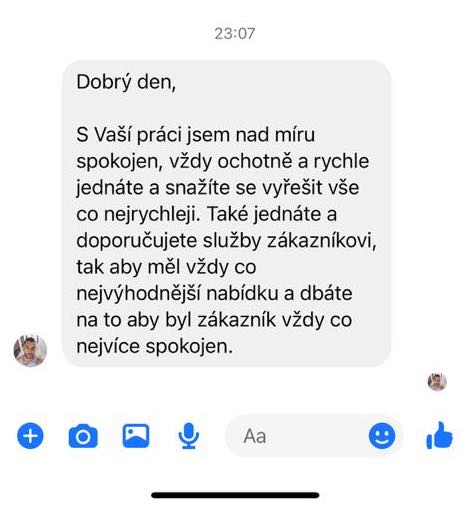Click the words "nejvíce spokojen." in the message
This screenshot has height=508, width=471.
coord(154,346)
